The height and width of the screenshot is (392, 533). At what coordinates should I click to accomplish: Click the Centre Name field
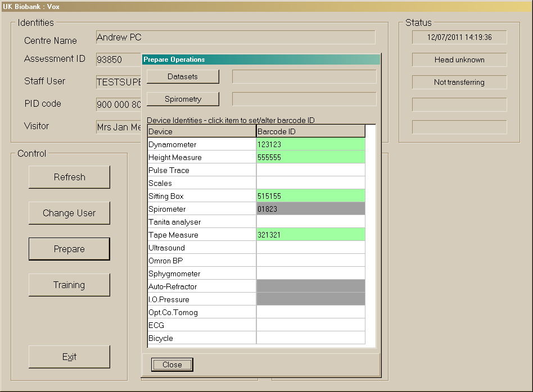coord(235,38)
